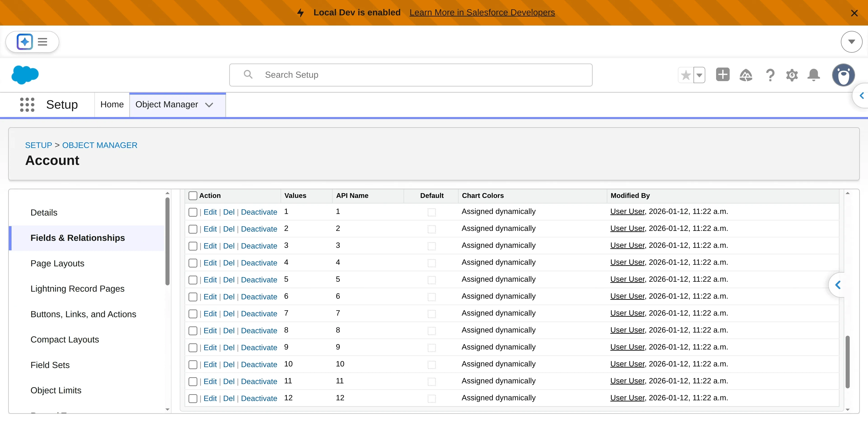Select all values with header checkbox
This screenshot has width=868, height=422.
click(193, 196)
